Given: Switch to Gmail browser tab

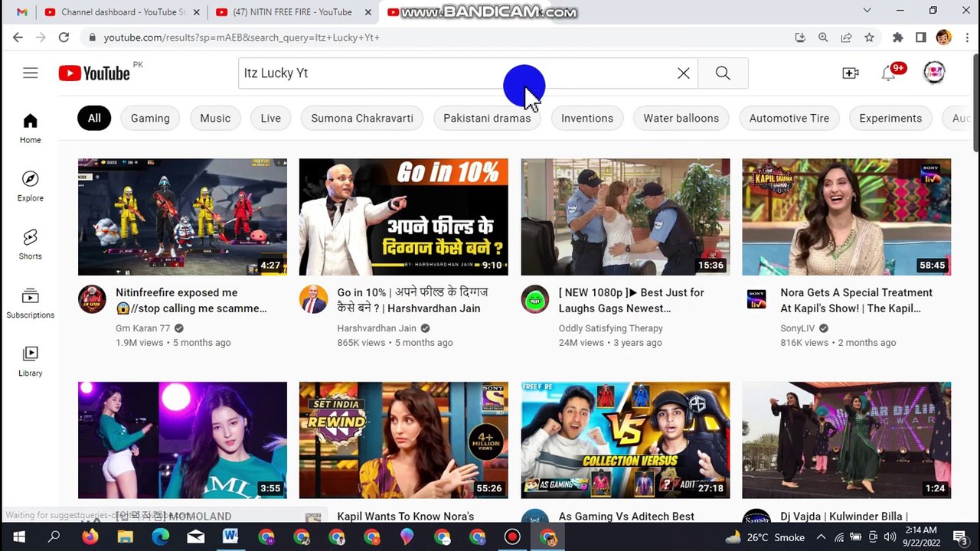Looking at the screenshot, I should (x=21, y=11).
